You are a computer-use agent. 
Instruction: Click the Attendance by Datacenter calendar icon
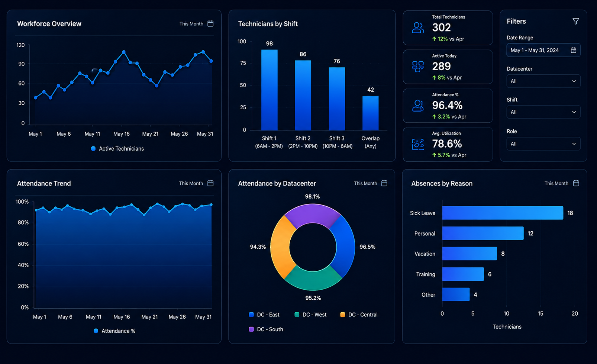point(384,183)
